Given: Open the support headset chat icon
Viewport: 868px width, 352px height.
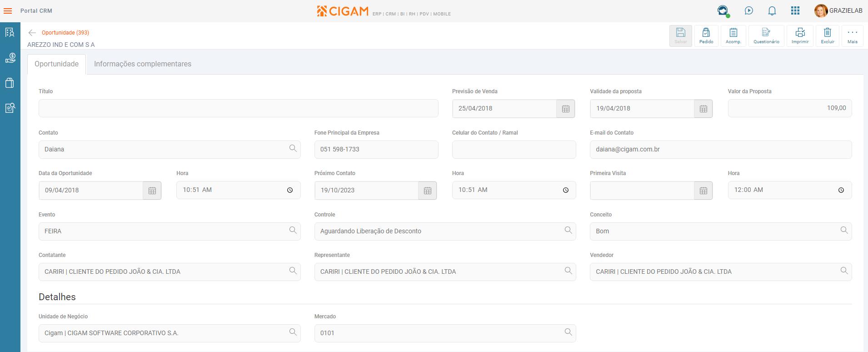Looking at the screenshot, I should click(723, 11).
